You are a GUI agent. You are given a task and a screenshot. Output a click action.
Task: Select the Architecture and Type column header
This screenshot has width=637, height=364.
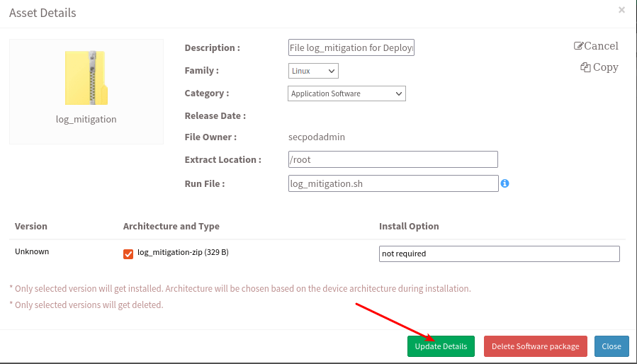tap(171, 226)
